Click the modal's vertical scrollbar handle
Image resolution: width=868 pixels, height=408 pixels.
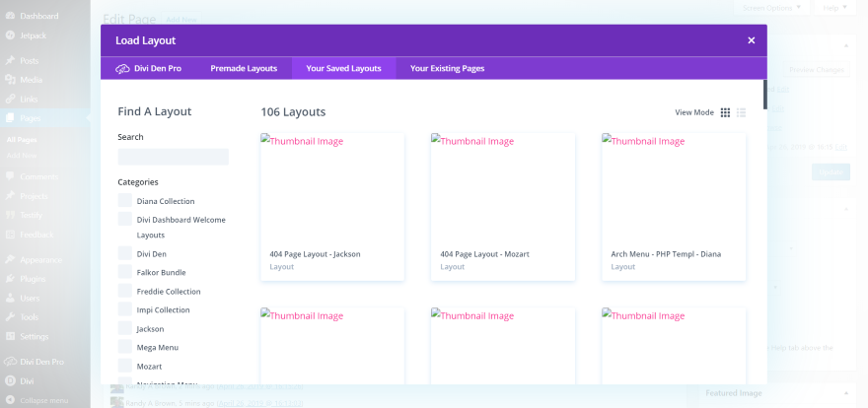pyautogui.click(x=765, y=94)
